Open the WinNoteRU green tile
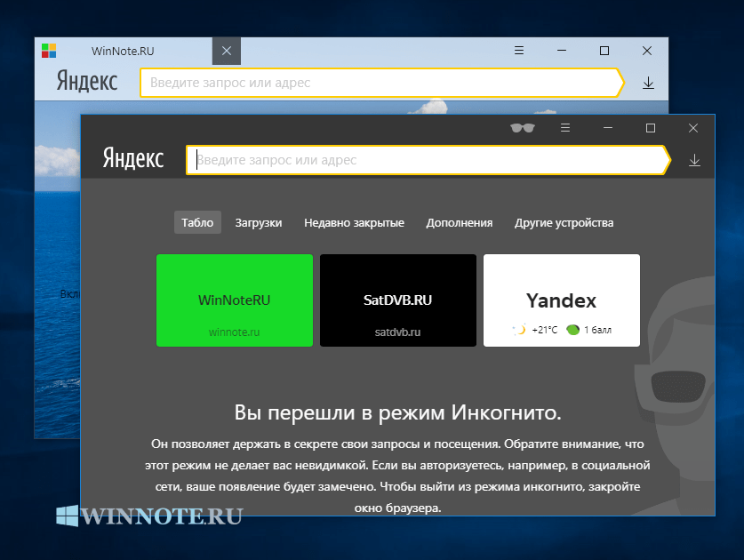This screenshot has width=744, height=560. click(x=235, y=300)
